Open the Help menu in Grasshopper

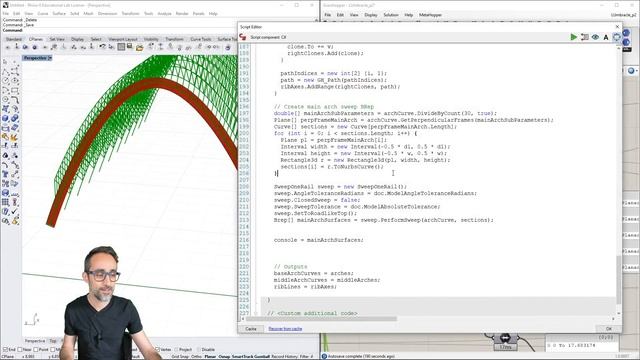408,15
